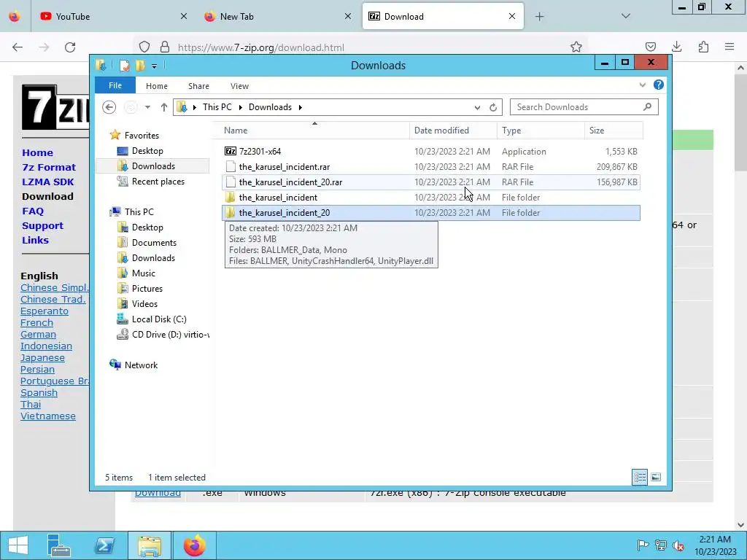This screenshot has width=747, height=560.
Task: Select the_karusel_incident_20.rar file
Action: tap(430, 182)
